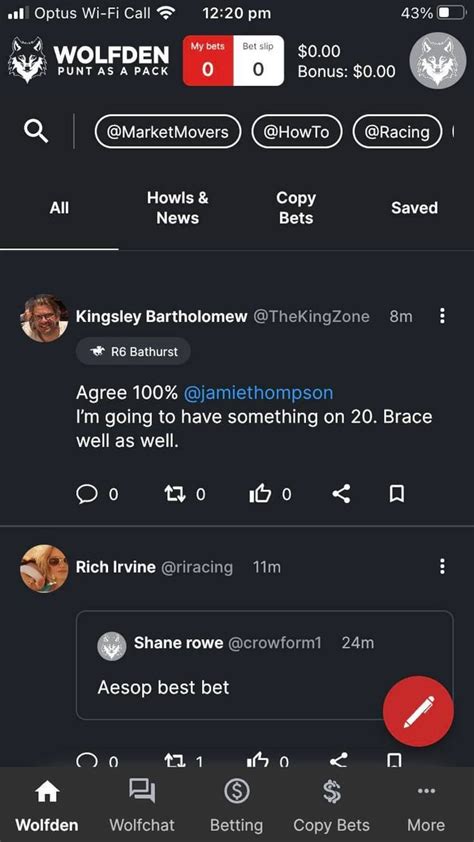Select the @MarketMovers filter chip

(x=168, y=132)
